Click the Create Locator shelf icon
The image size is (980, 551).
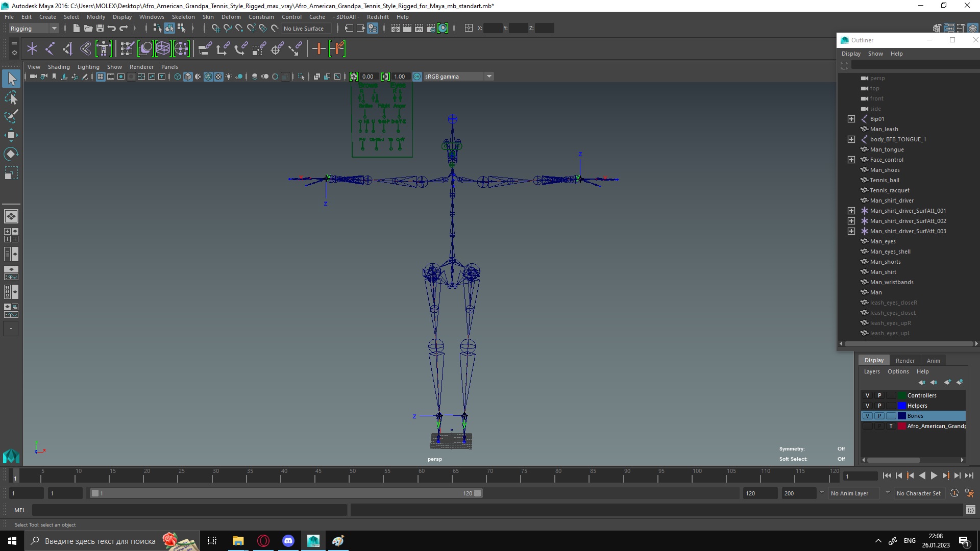[x=32, y=49]
